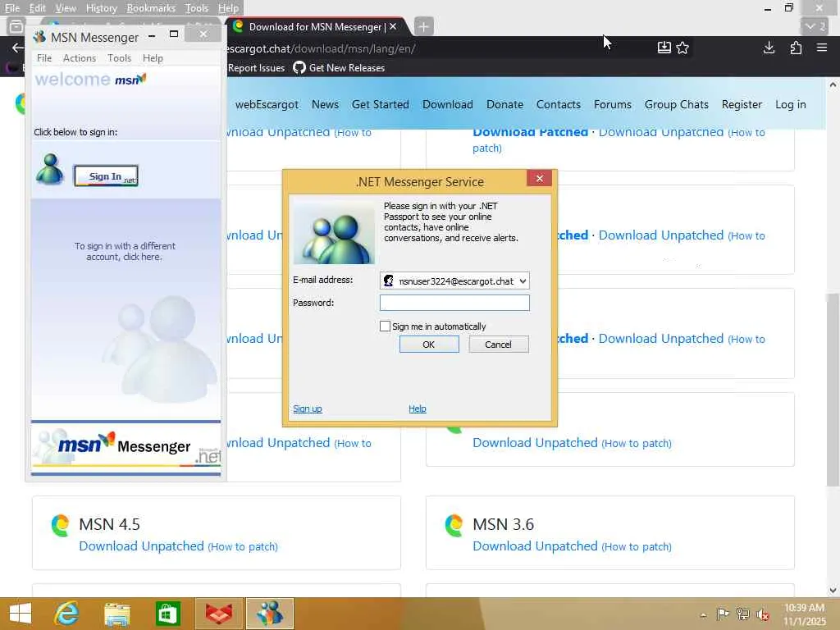840x630 pixels.
Task: Open the browser Bookmarks menu
Action: click(x=151, y=8)
